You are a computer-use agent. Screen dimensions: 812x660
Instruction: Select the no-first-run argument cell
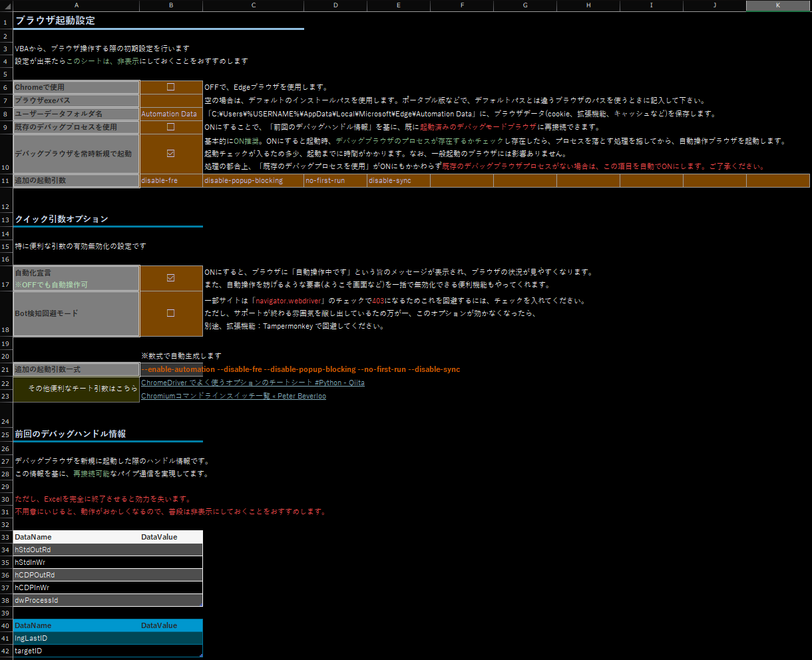click(335, 180)
